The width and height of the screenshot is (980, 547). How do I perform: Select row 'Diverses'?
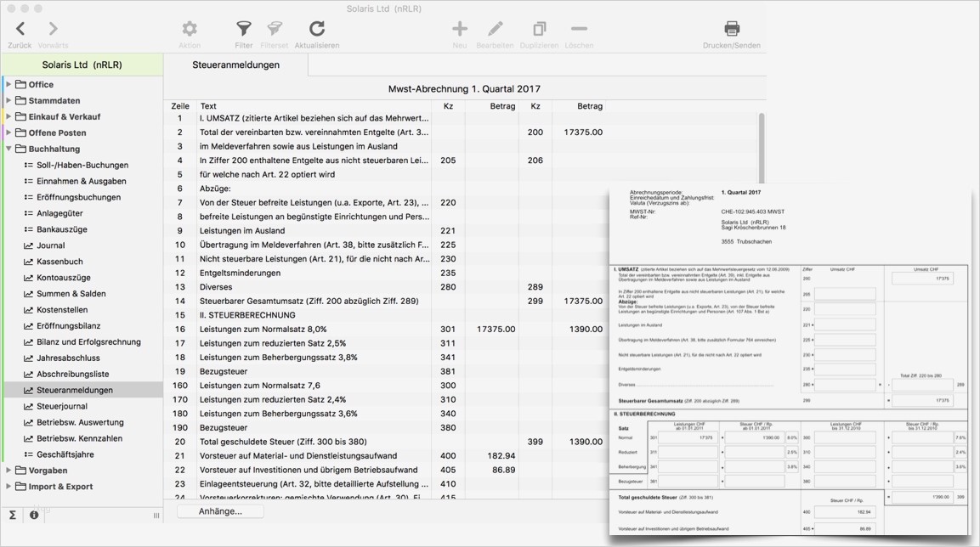pos(388,287)
